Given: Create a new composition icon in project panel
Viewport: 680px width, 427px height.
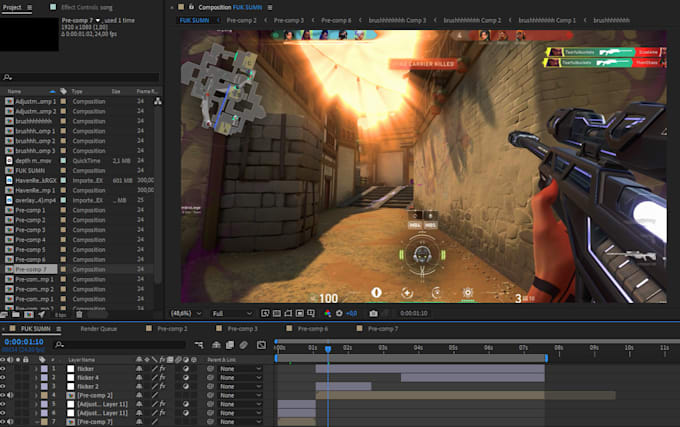Looking at the screenshot, I should click(29, 315).
